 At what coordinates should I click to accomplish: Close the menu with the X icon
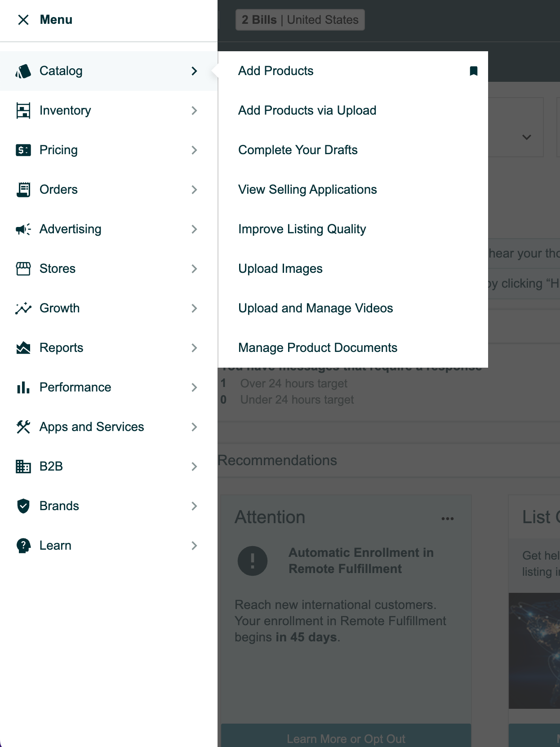23,20
